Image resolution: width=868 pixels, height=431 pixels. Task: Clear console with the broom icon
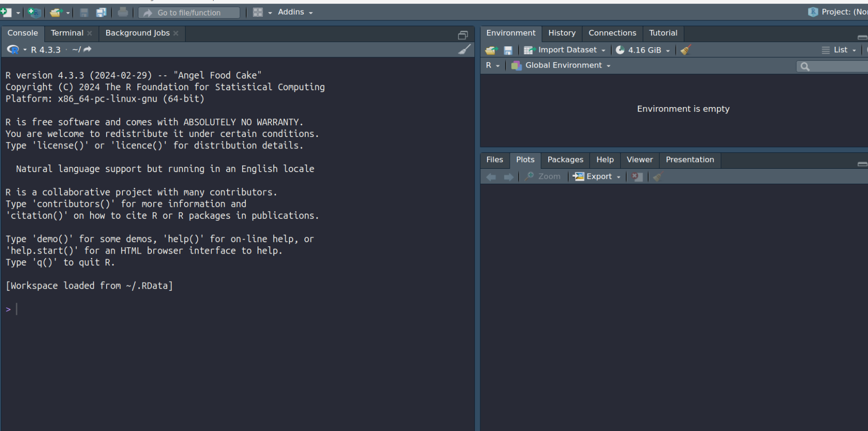tap(464, 50)
